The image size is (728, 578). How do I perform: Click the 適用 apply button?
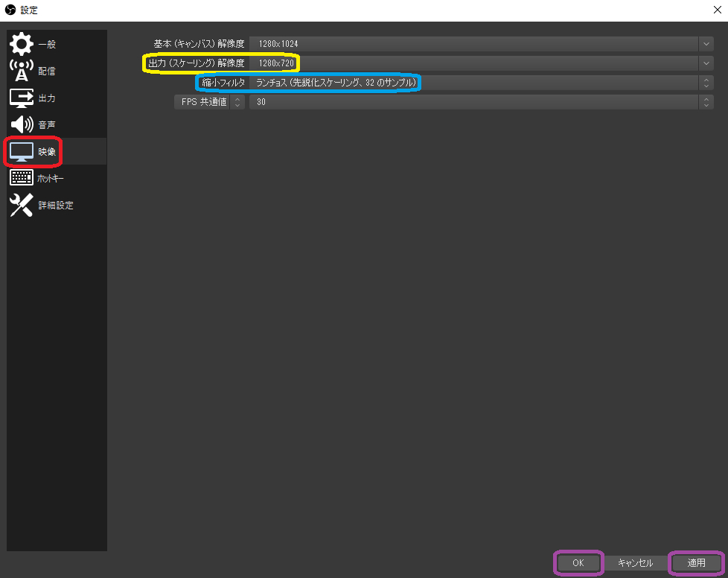coord(696,563)
